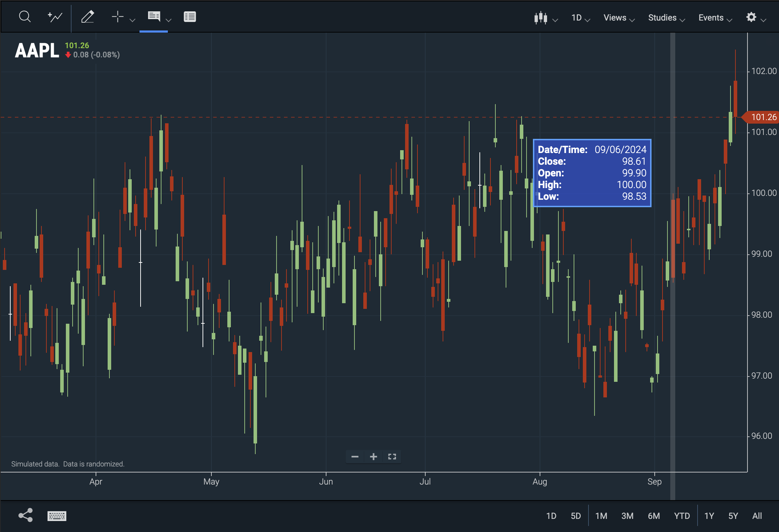The image size is (779, 532).
Task: Click the settings gear icon
Action: point(751,17)
